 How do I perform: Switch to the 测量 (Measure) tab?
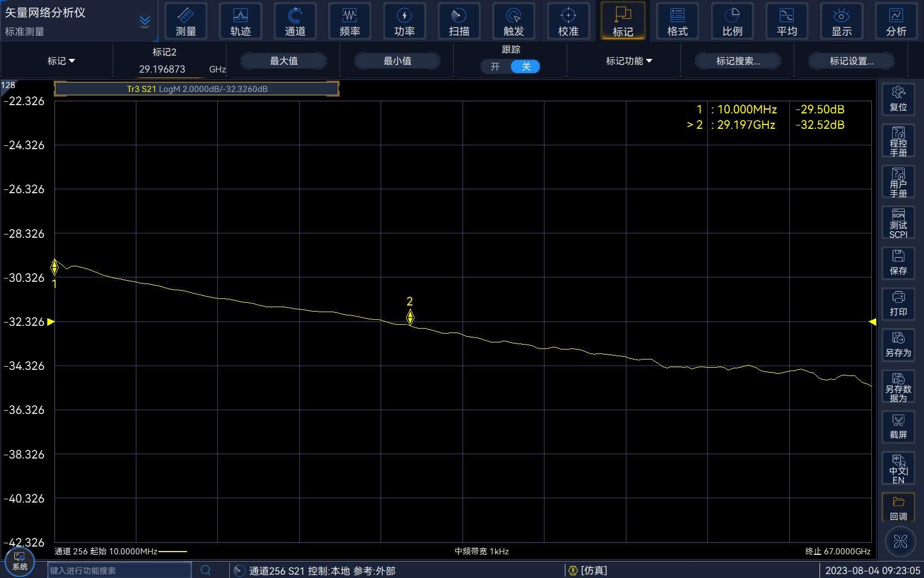click(186, 21)
